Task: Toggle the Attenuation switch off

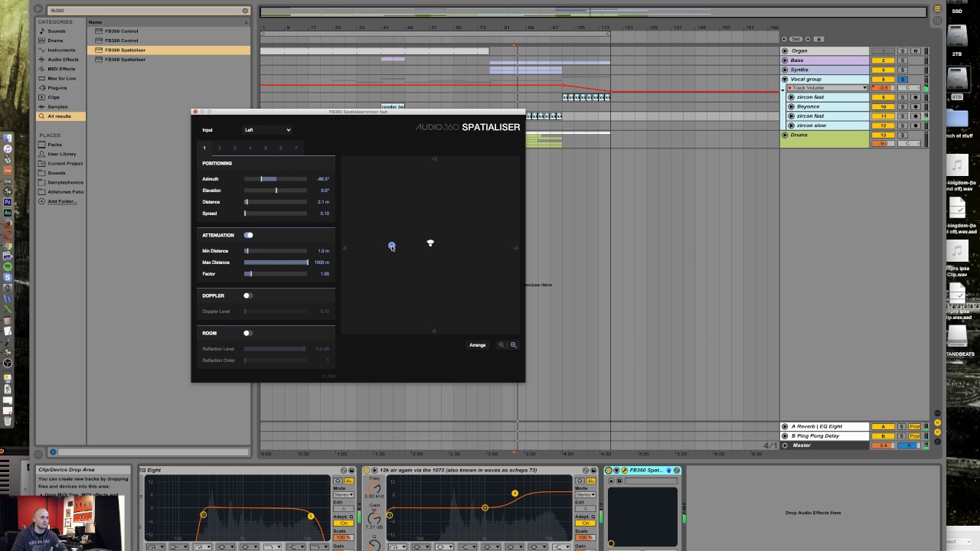Action: point(248,235)
